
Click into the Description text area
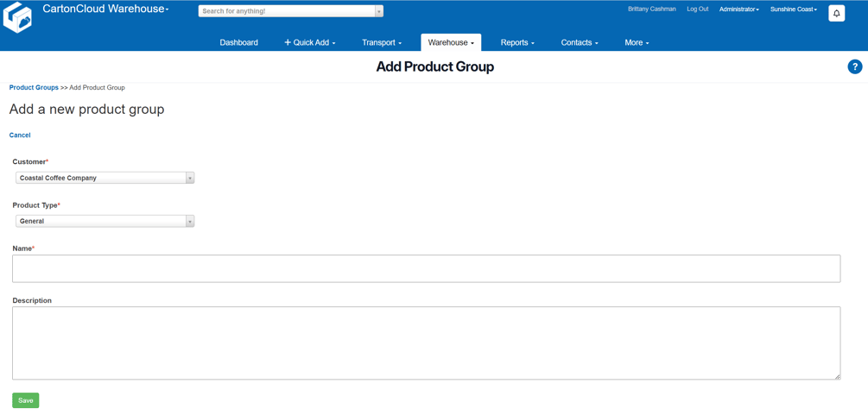click(427, 343)
